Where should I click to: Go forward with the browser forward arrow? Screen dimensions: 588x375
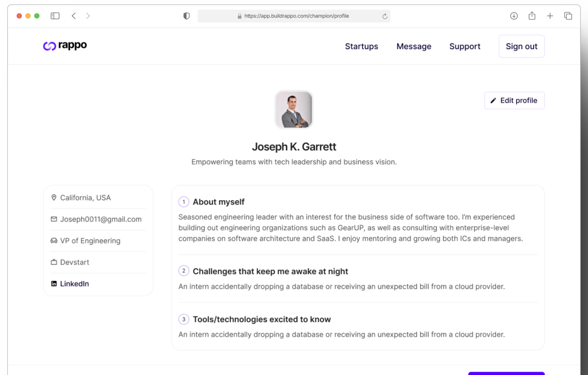click(x=88, y=16)
